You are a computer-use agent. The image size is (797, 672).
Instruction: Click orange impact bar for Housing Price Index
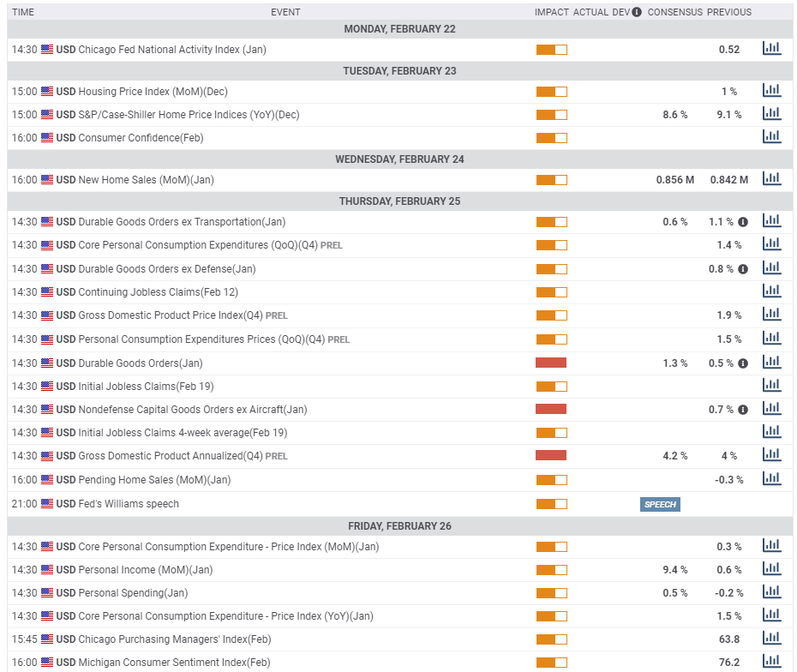coord(551,92)
